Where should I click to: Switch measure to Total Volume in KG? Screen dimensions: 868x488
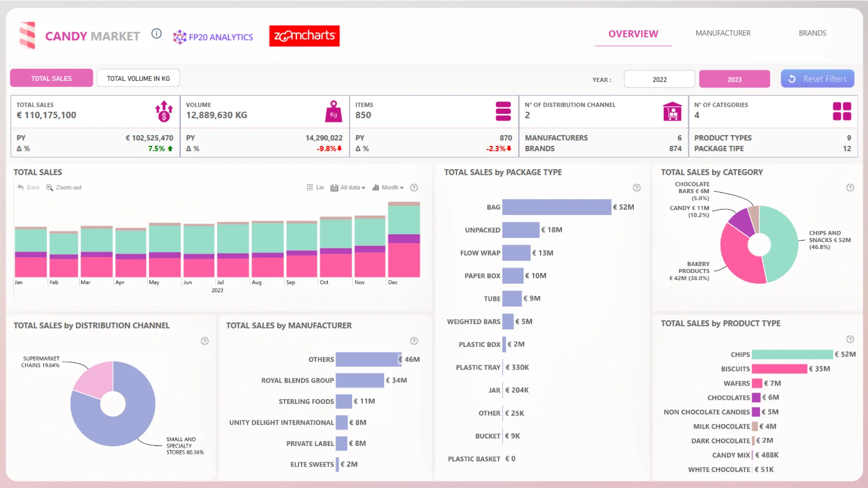138,78
